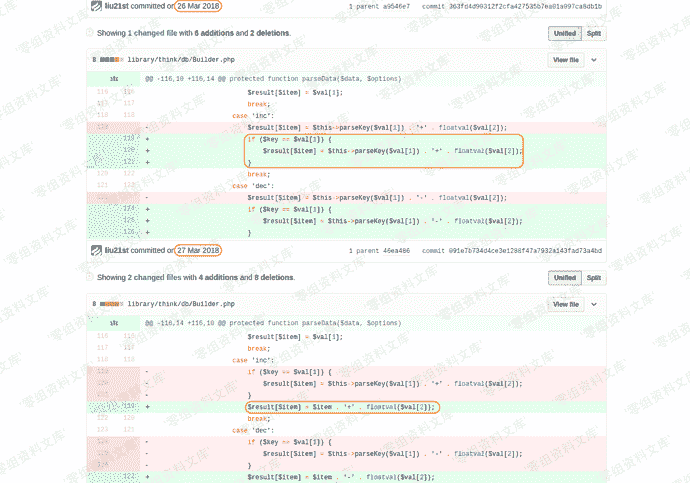Expand hidden lines above hunk in second diff
The image size is (690, 483).
[114, 323]
